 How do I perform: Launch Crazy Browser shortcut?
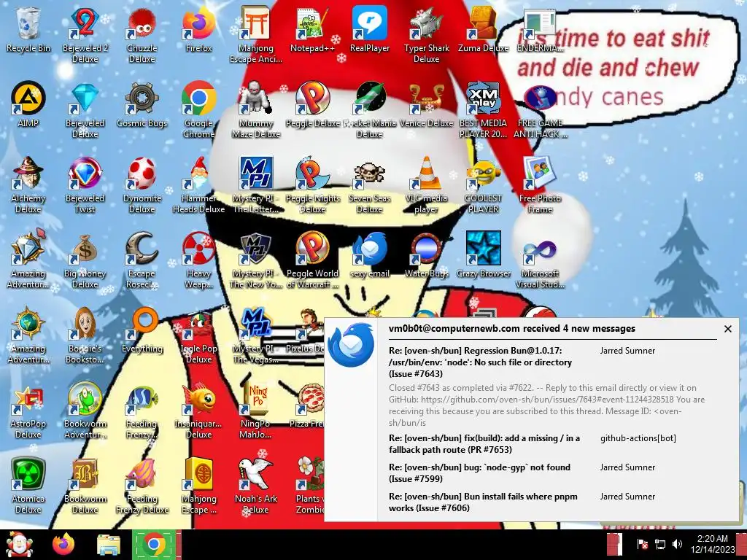[x=484, y=254]
